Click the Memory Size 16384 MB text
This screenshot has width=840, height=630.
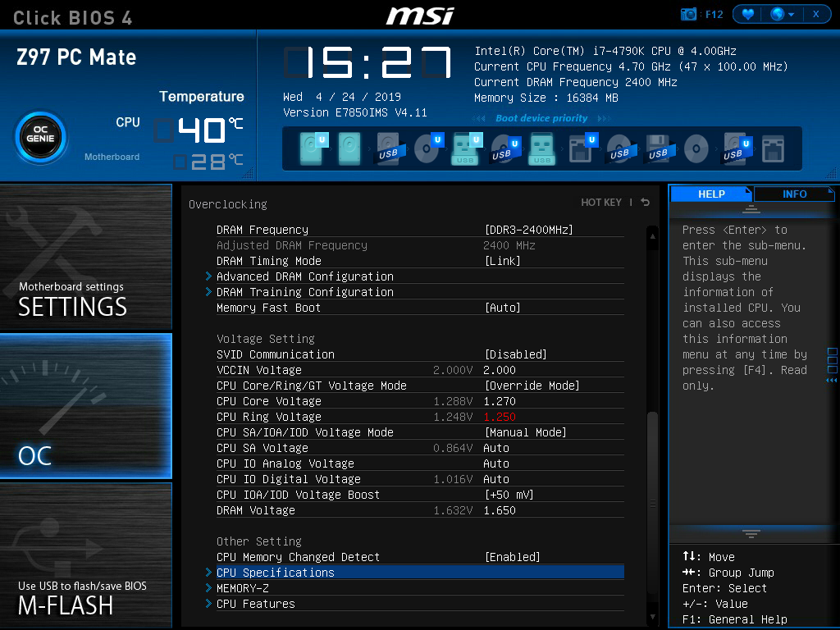(x=546, y=98)
